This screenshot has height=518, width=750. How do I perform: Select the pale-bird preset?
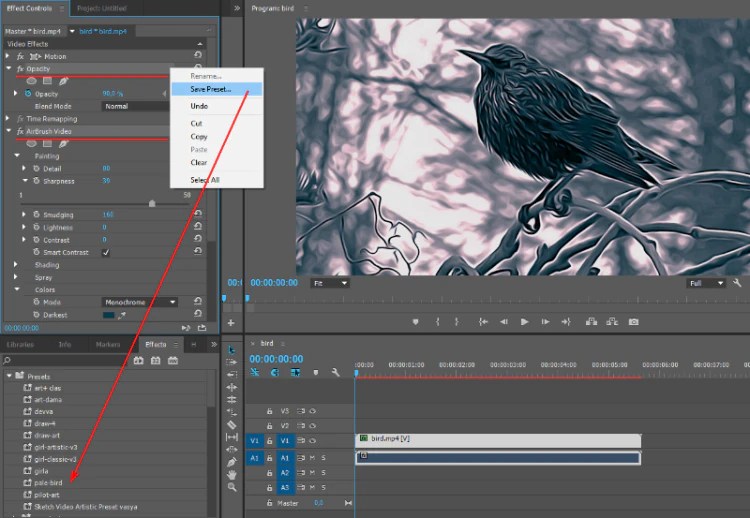coord(48,483)
